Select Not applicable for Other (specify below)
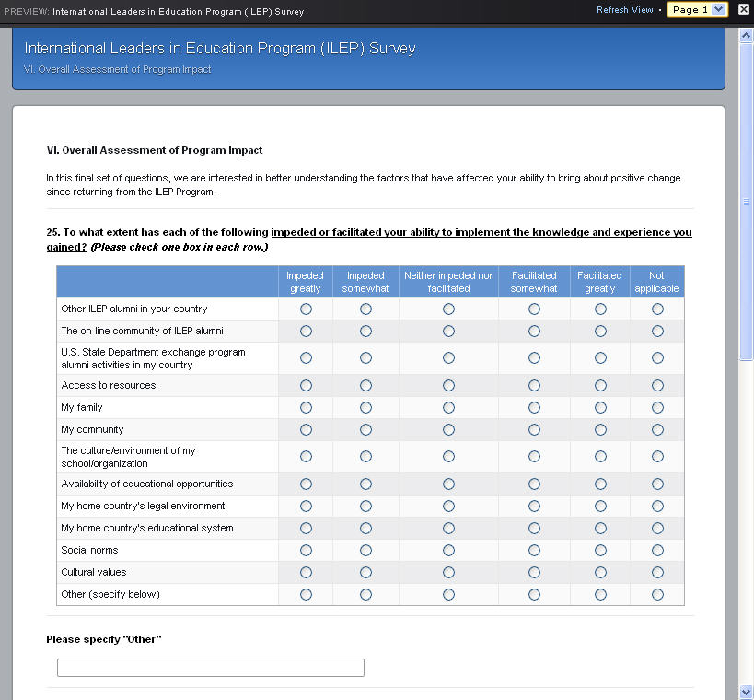The height and width of the screenshot is (700, 754). (657, 594)
